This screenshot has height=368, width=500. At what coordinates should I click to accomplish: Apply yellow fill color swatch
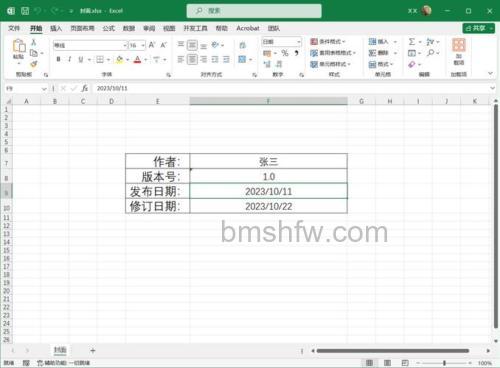[119, 60]
